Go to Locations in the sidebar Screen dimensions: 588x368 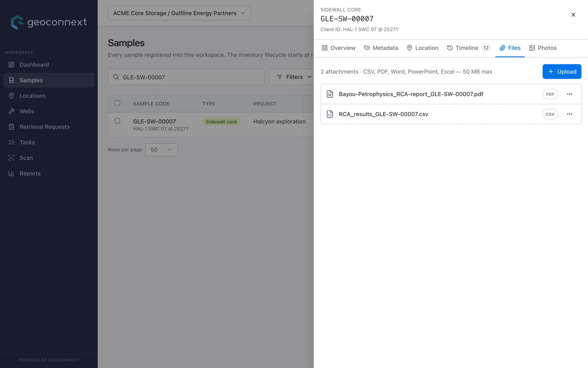click(49, 96)
